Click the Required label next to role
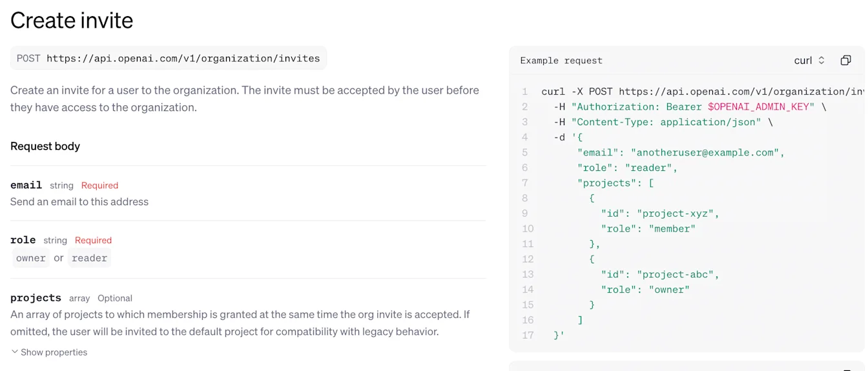 (93, 240)
